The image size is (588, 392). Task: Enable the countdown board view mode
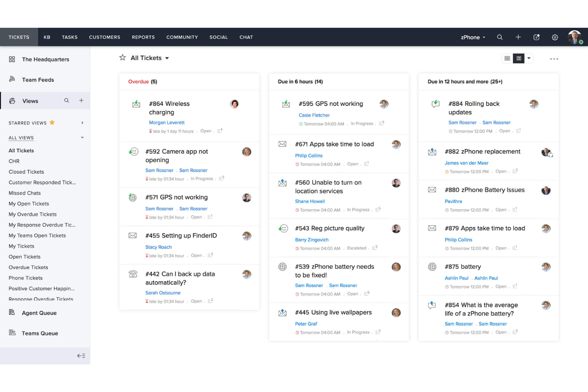pos(518,58)
